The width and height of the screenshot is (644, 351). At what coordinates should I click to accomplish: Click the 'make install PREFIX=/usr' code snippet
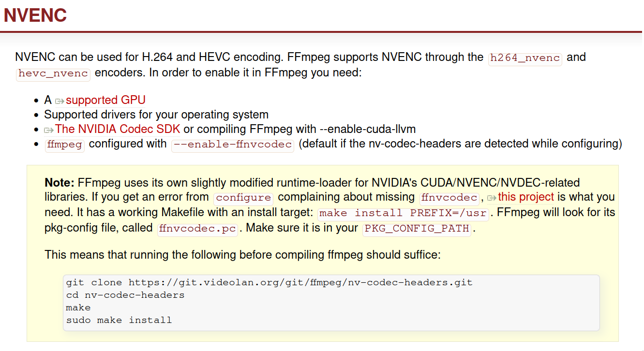coord(403,213)
